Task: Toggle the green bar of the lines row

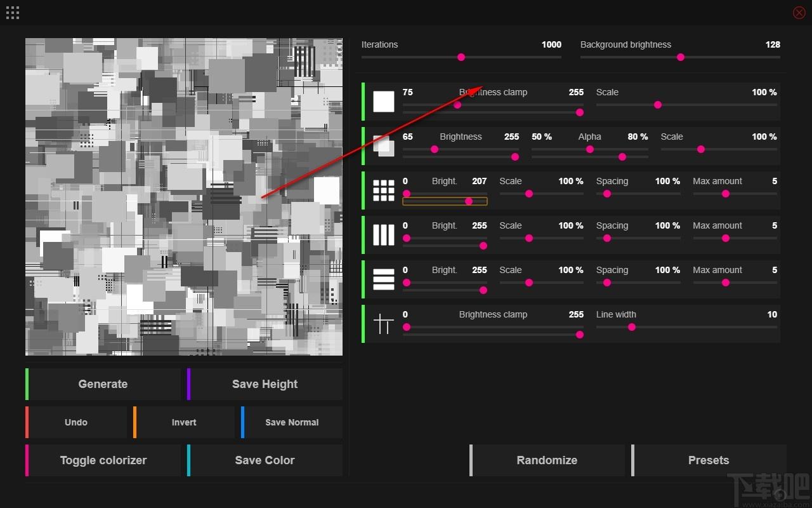Action: pos(363,324)
